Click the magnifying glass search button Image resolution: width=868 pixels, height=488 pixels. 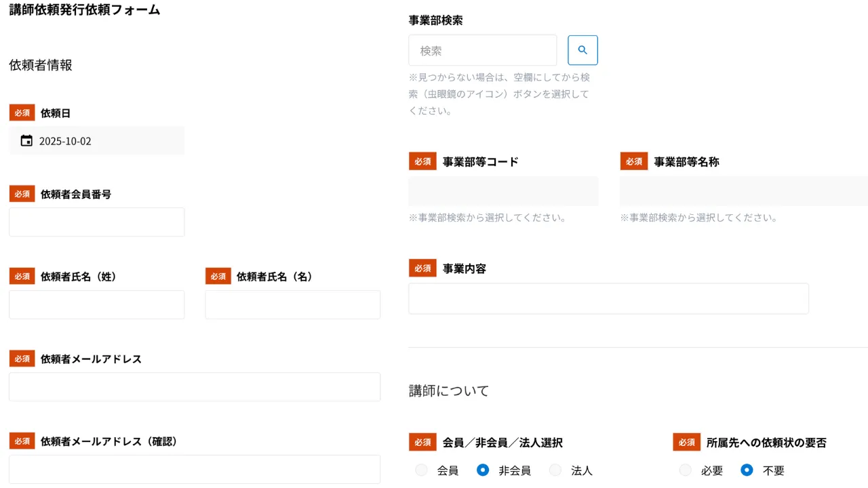coord(583,50)
